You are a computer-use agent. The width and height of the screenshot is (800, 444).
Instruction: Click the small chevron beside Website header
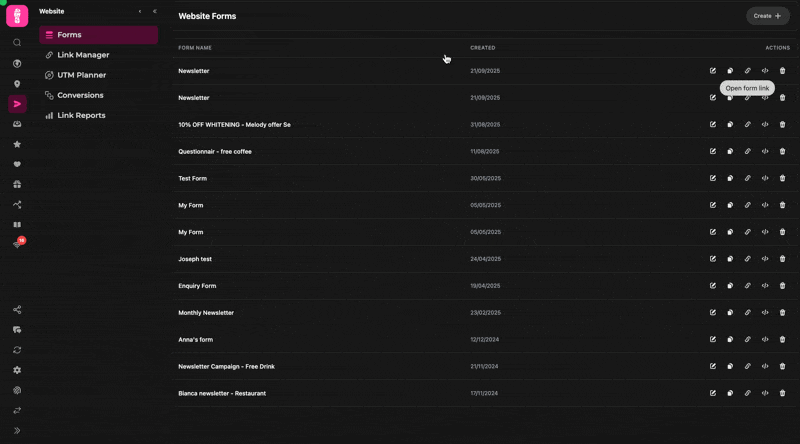pyautogui.click(x=140, y=11)
